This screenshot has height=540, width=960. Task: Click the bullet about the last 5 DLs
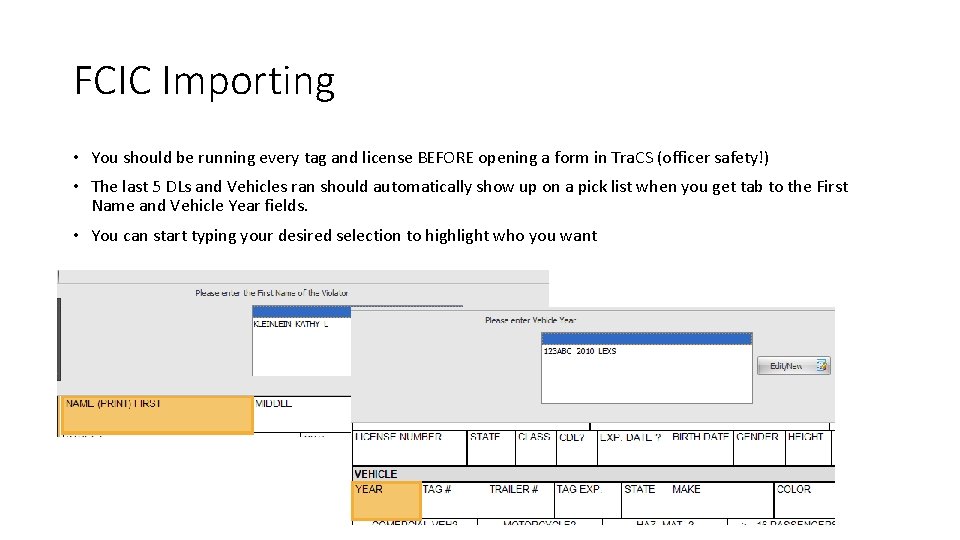[x=470, y=196]
